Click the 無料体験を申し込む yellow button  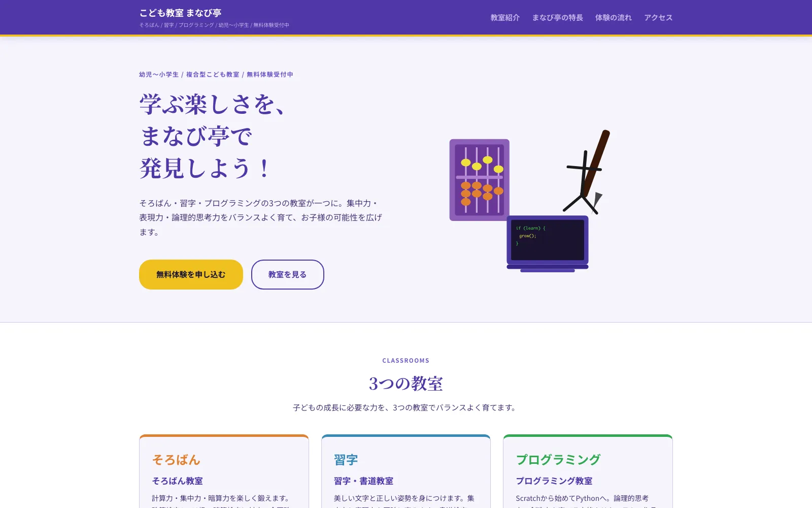pos(191,274)
